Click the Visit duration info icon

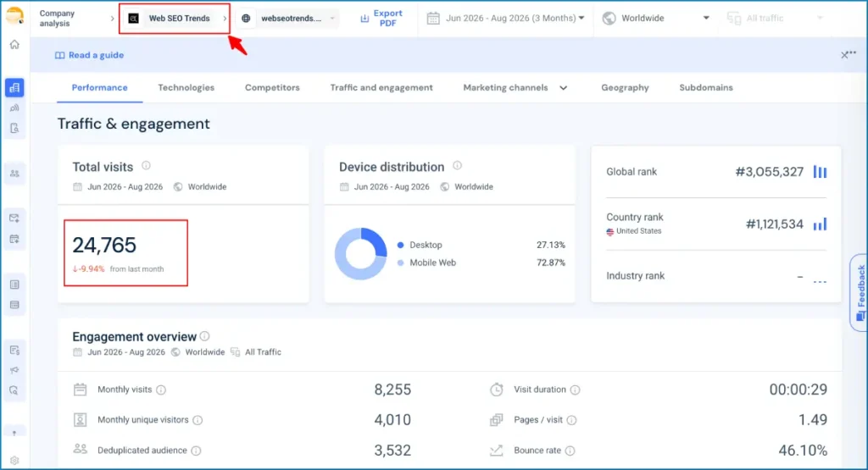576,390
